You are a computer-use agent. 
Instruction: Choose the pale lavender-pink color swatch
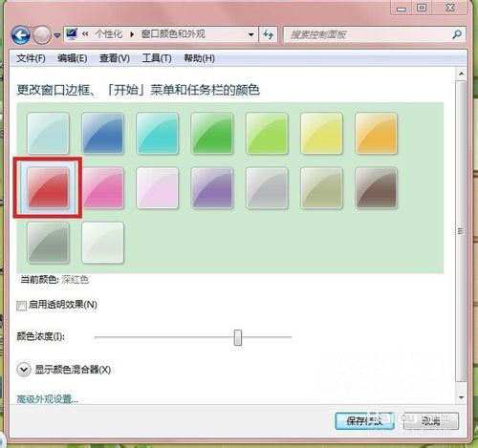click(158, 188)
